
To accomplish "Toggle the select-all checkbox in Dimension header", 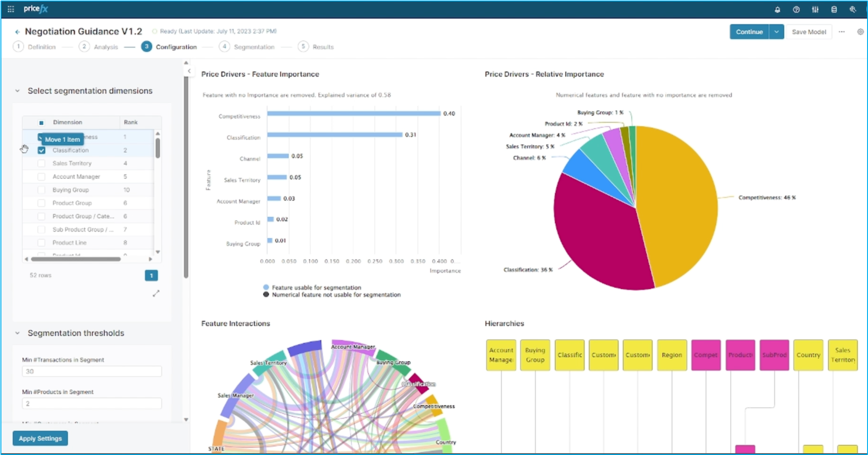I will (41, 122).
